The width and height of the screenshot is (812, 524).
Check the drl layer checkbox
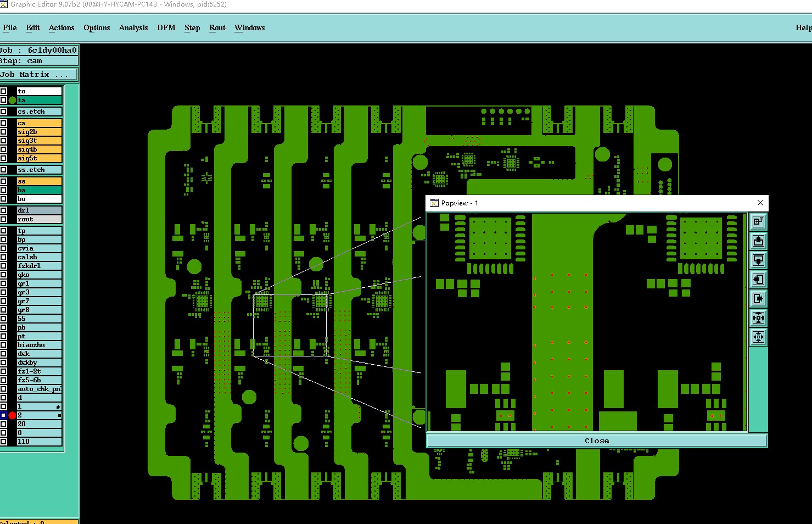[x=3, y=210]
